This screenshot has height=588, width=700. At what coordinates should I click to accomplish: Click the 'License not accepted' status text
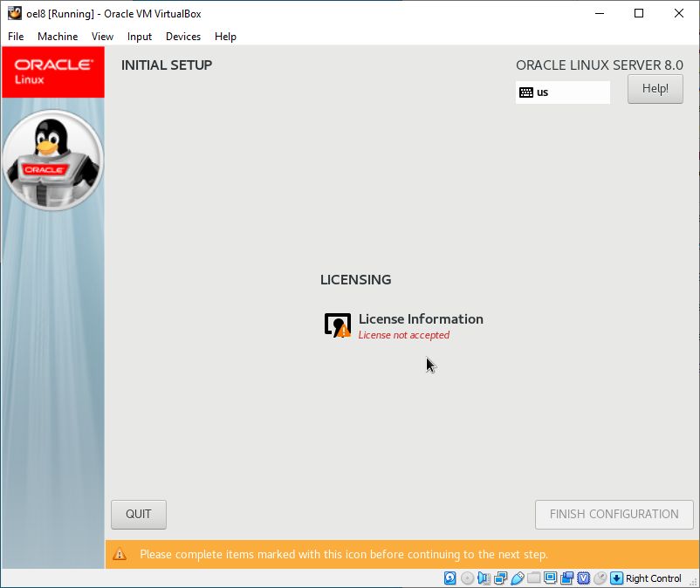[403, 335]
